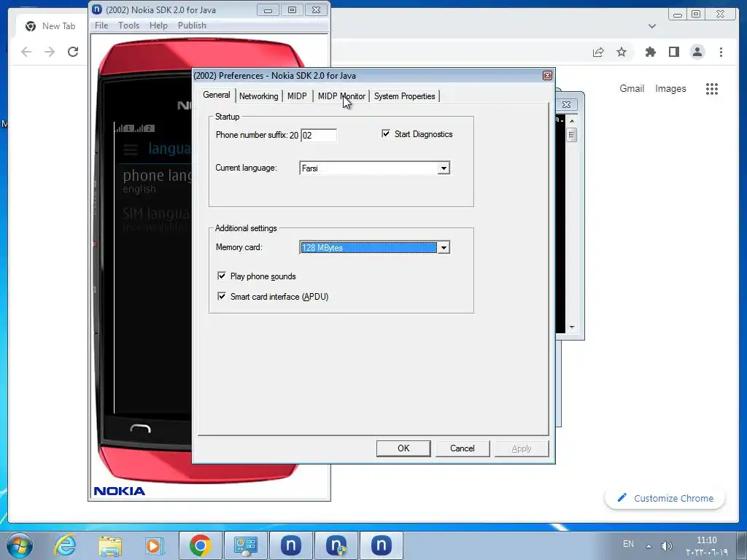Open Chrome extensions puzzle icon
This screenshot has width=747, height=560.
click(650, 52)
